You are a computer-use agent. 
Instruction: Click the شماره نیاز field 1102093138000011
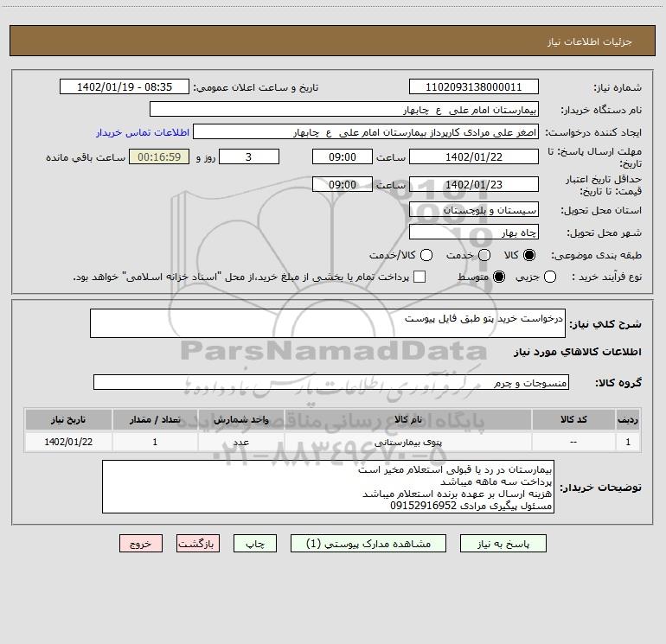(474, 86)
